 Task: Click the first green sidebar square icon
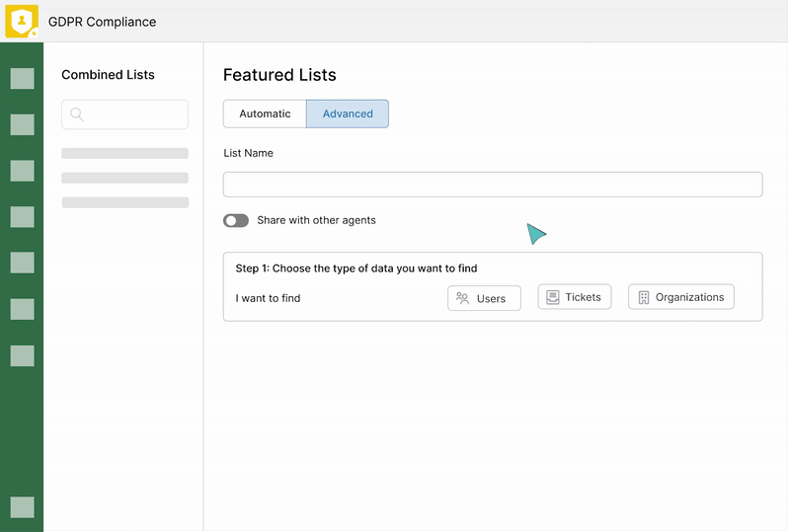point(22,78)
